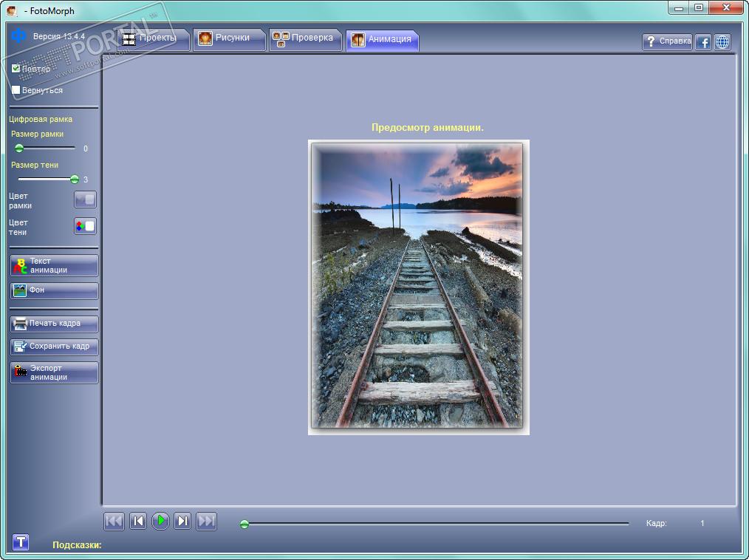Open the Проекты tab
The height and width of the screenshot is (560, 749).
click(x=154, y=39)
